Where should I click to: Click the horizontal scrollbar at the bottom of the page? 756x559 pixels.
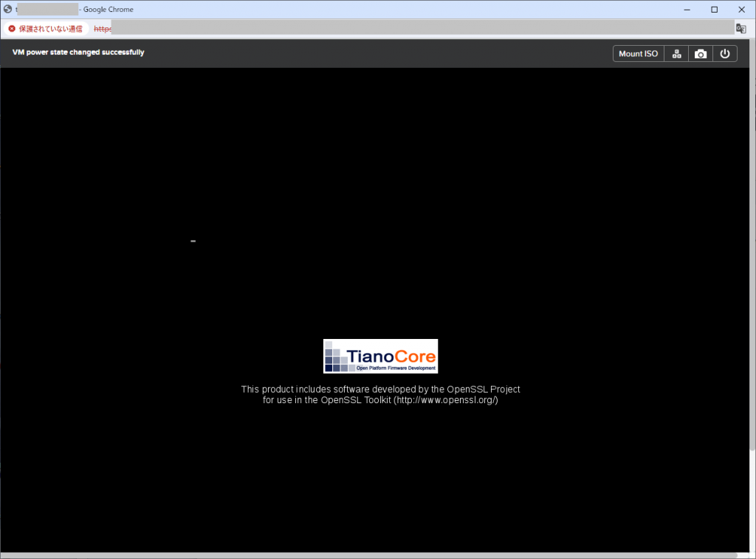[369, 555]
